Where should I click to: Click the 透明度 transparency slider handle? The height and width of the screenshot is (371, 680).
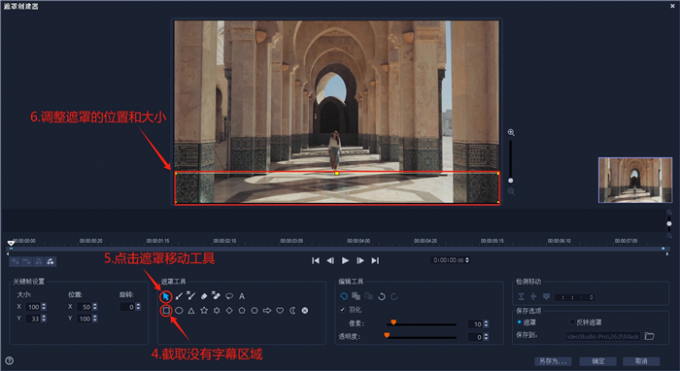pyautogui.click(x=386, y=335)
